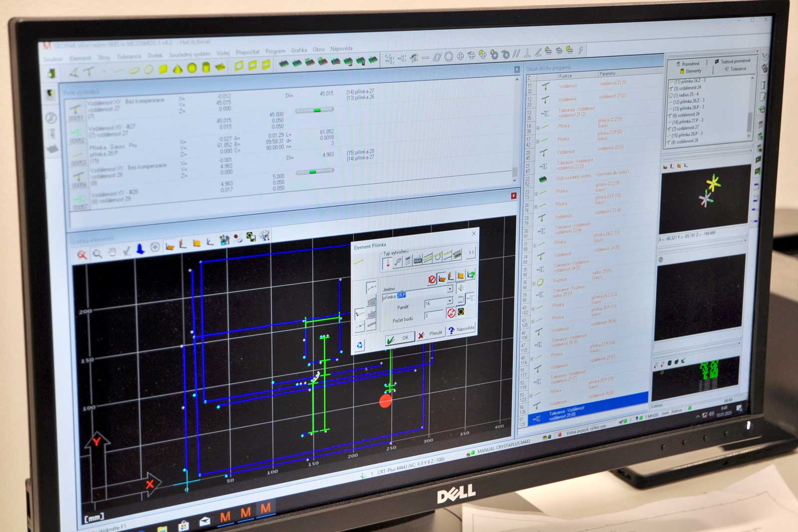Open the Tolerance menu in menu bar
Image resolution: width=798 pixels, height=532 pixels.
pos(129,56)
